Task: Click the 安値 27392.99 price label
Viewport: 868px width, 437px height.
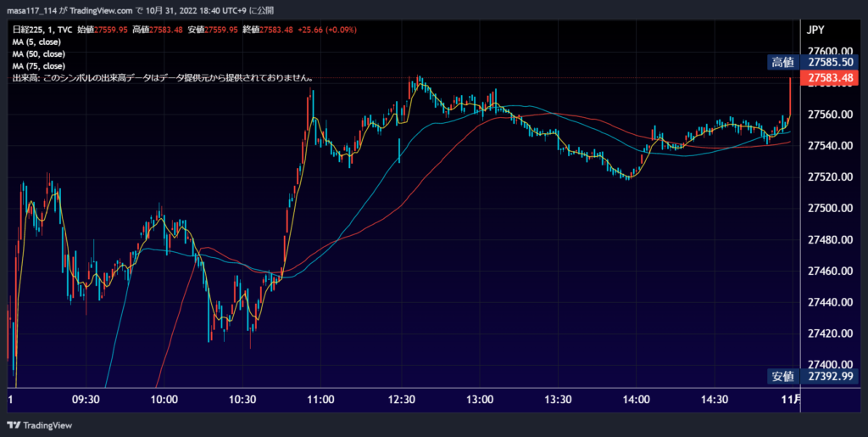Action: [x=813, y=377]
